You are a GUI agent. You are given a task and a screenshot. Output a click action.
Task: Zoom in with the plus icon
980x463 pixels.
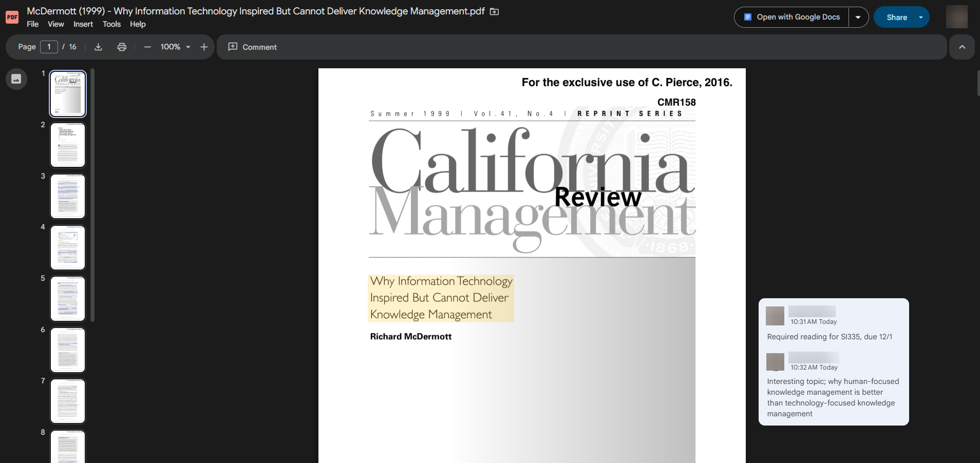pyautogui.click(x=204, y=47)
